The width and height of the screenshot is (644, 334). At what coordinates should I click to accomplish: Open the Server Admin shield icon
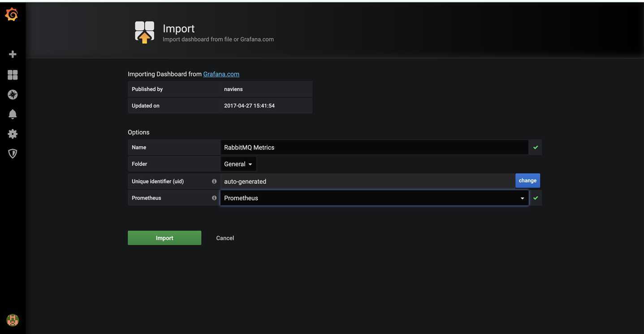[x=13, y=154]
